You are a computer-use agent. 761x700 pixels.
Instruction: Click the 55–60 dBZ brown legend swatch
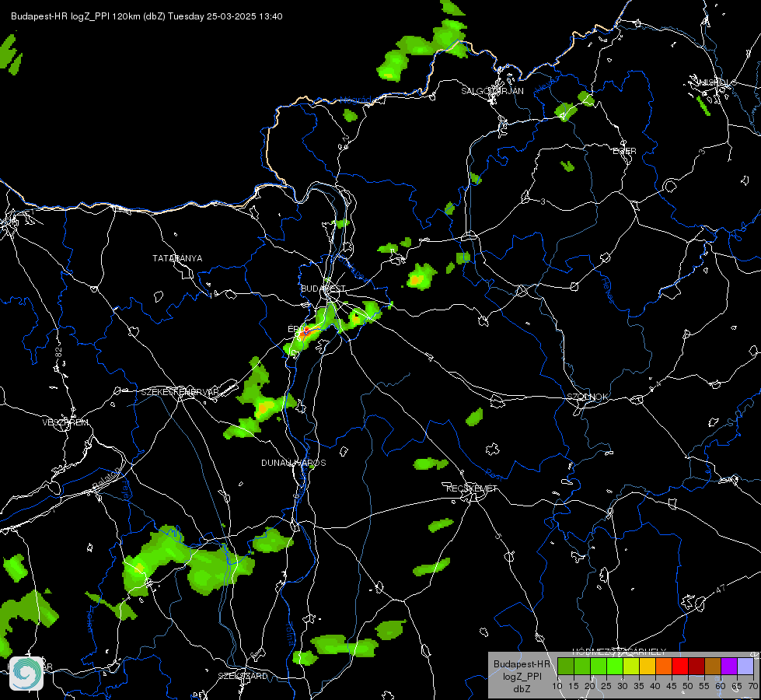(713, 666)
